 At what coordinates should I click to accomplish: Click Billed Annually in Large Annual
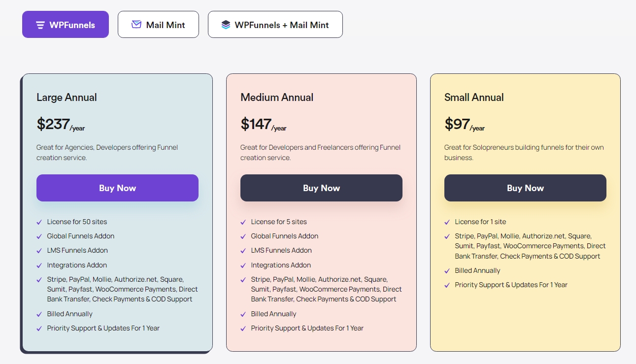(x=70, y=314)
